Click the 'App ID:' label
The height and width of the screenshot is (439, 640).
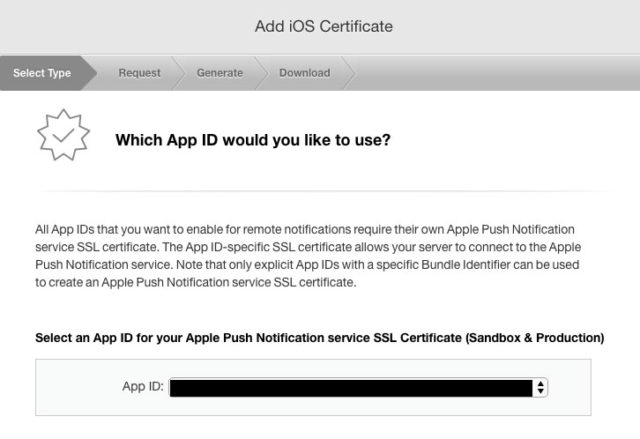click(x=143, y=386)
